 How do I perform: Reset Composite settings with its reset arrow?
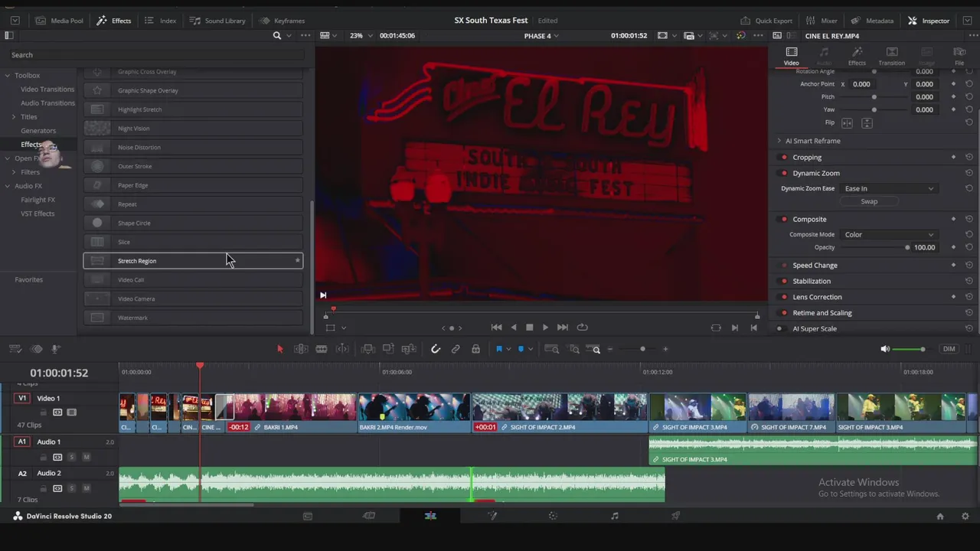[969, 219]
